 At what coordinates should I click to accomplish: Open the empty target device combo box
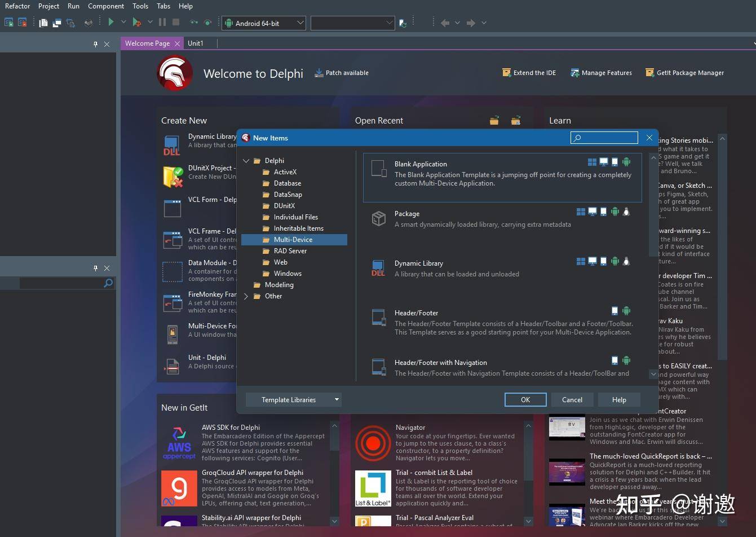click(352, 23)
